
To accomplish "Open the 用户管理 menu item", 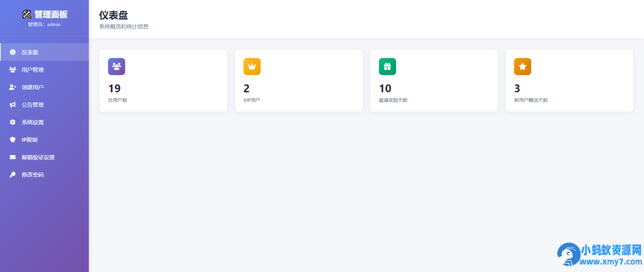I will coord(45,70).
